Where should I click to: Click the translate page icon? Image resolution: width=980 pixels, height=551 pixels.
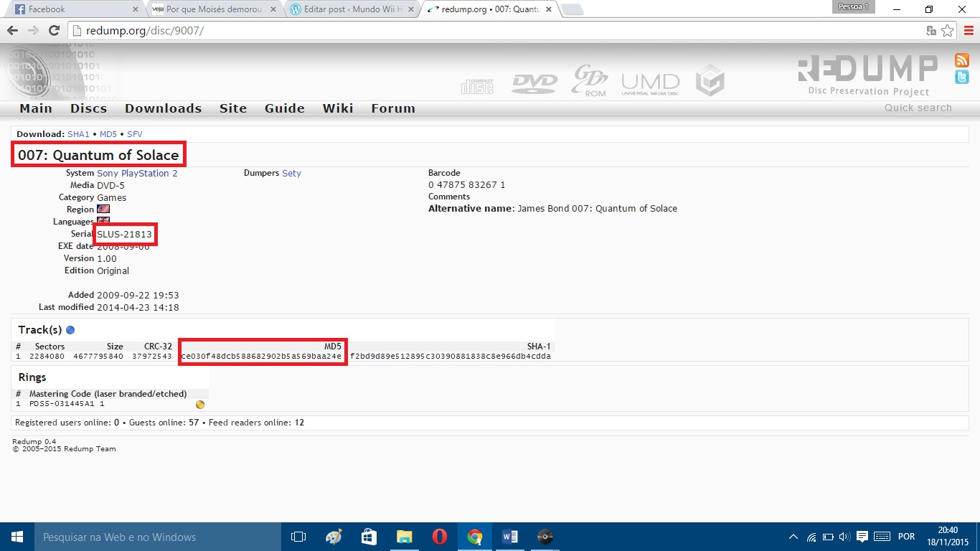click(x=931, y=31)
